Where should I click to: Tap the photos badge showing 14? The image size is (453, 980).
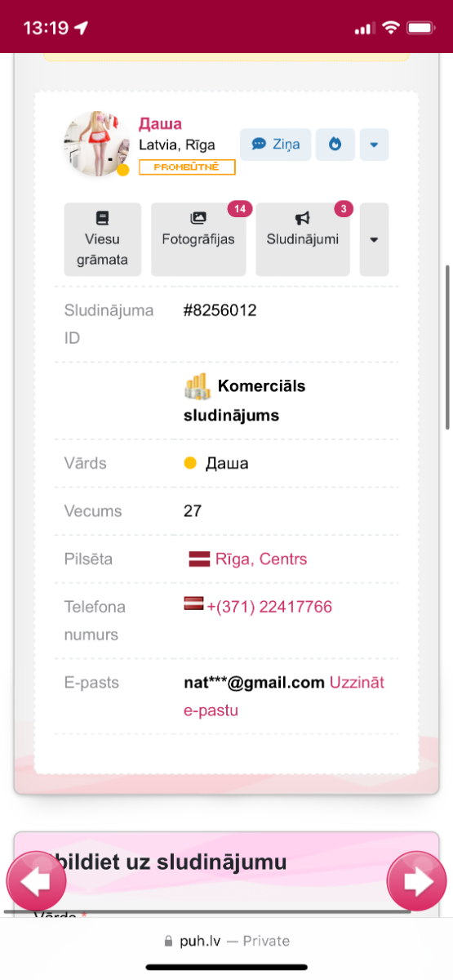240,209
